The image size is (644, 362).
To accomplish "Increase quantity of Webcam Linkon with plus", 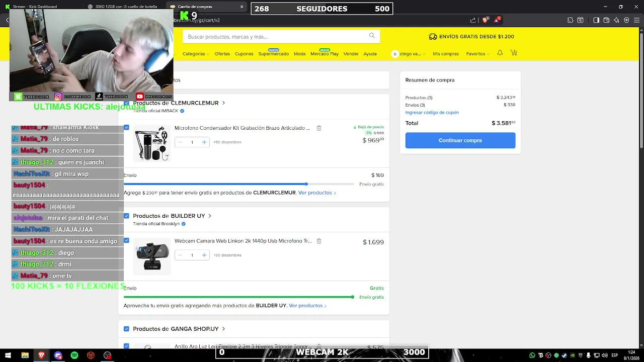I will (x=204, y=255).
